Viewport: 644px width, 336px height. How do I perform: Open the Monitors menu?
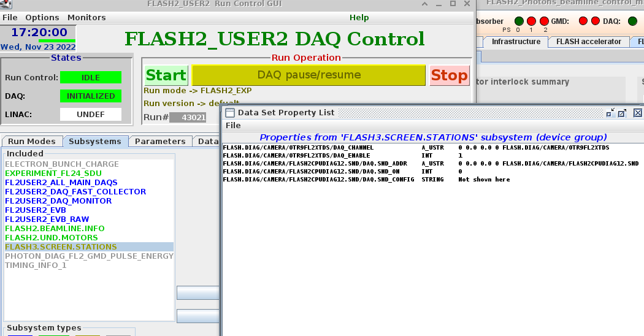pos(86,17)
